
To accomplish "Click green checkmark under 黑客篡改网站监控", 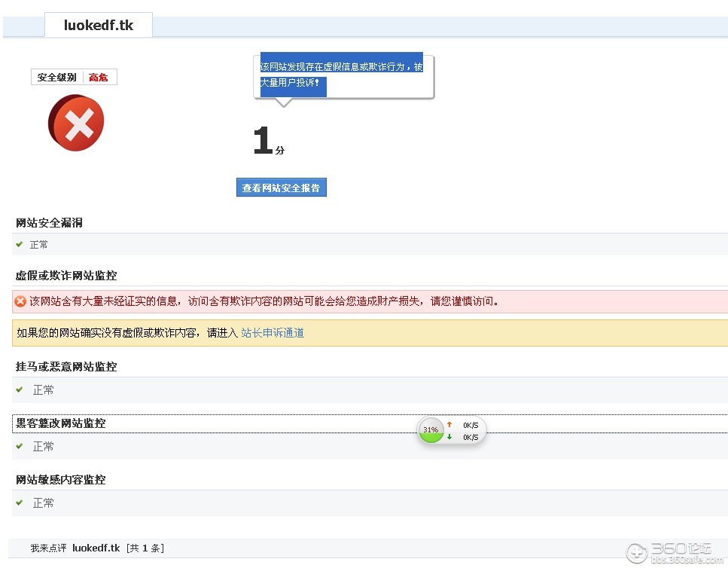I will [19, 446].
